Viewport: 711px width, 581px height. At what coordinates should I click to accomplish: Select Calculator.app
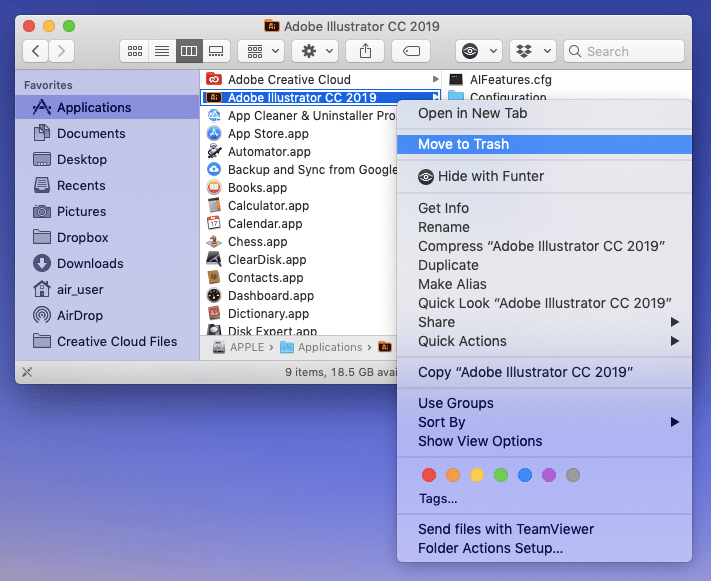pyautogui.click(x=299, y=205)
